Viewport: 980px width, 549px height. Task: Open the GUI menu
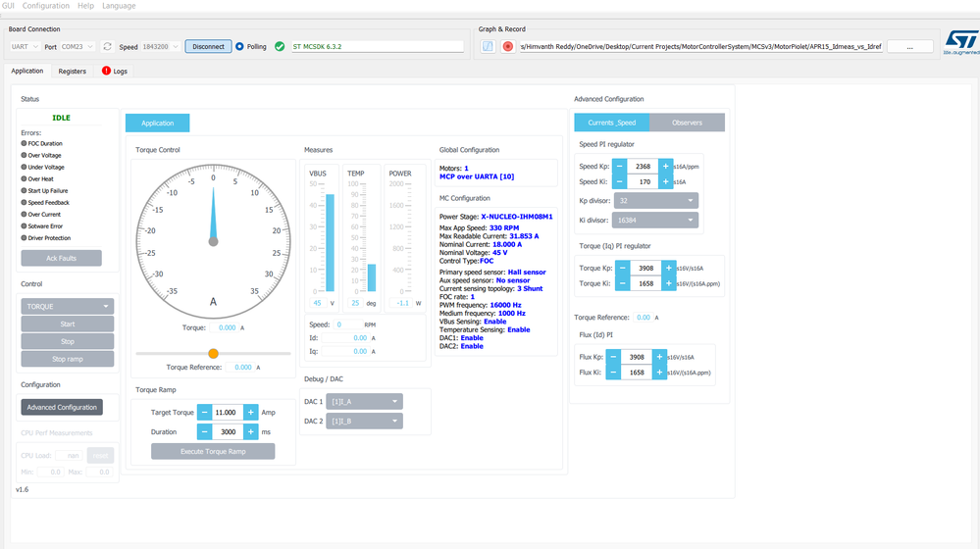pyautogui.click(x=8, y=6)
